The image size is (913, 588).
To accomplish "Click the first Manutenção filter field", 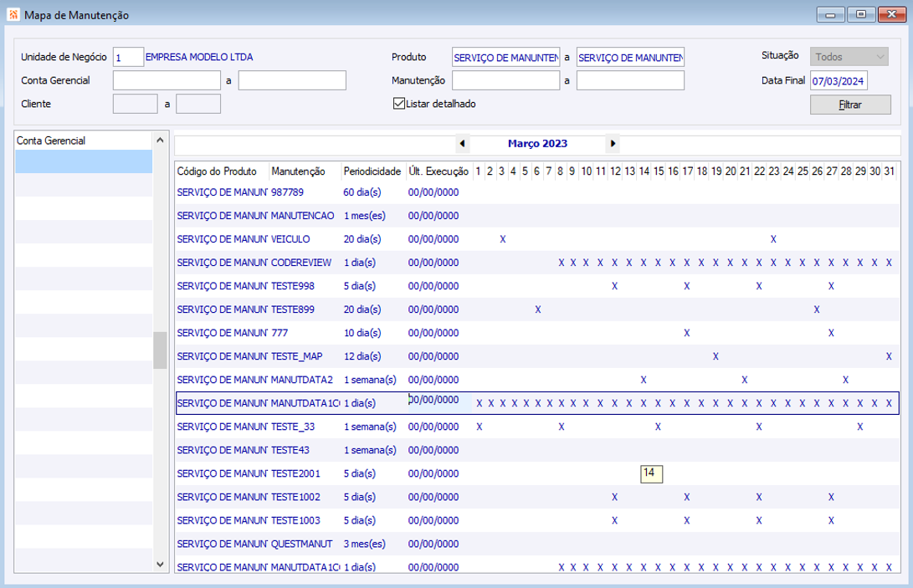I will [x=506, y=80].
